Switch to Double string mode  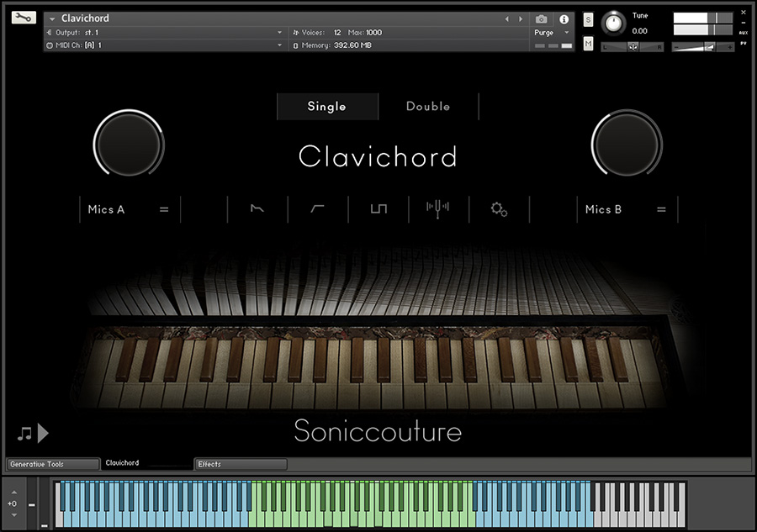point(428,106)
